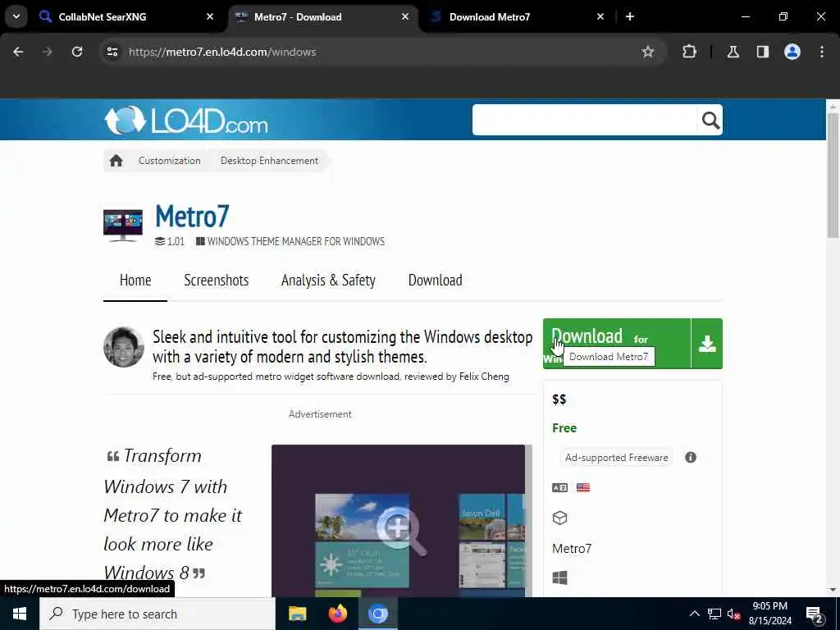The width and height of the screenshot is (840, 630).
Task: Click the info icon beside Ad-supported Freeware
Action: pyautogui.click(x=691, y=458)
